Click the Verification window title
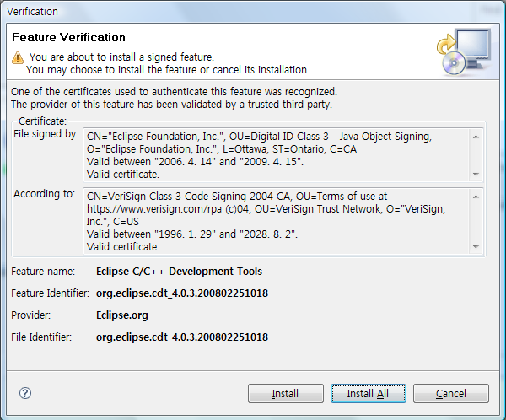 click(32, 12)
